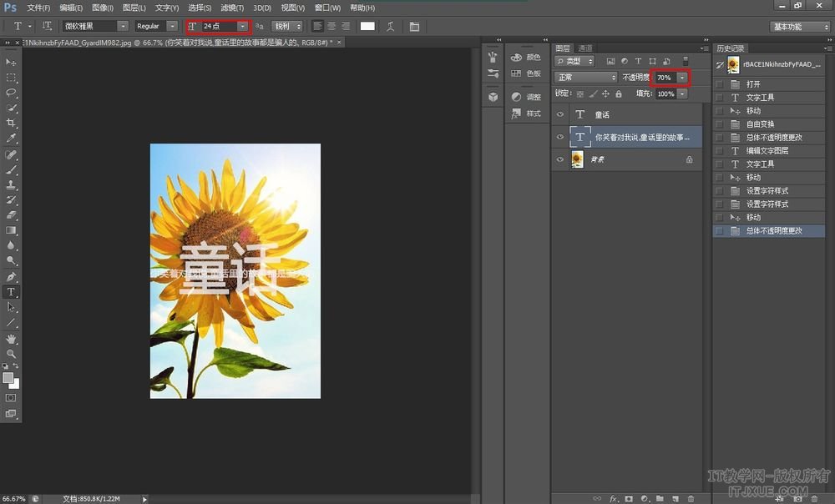Click the delete layer trash icon
This screenshot has width=835, height=504.
pyautogui.click(x=691, y=498)
